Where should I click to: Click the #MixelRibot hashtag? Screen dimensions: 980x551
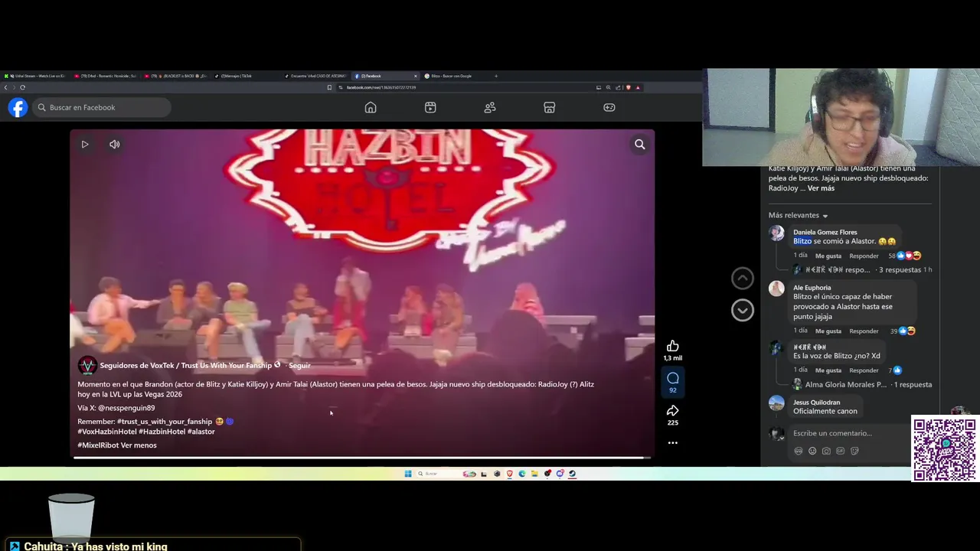click(x=97, y=445)
